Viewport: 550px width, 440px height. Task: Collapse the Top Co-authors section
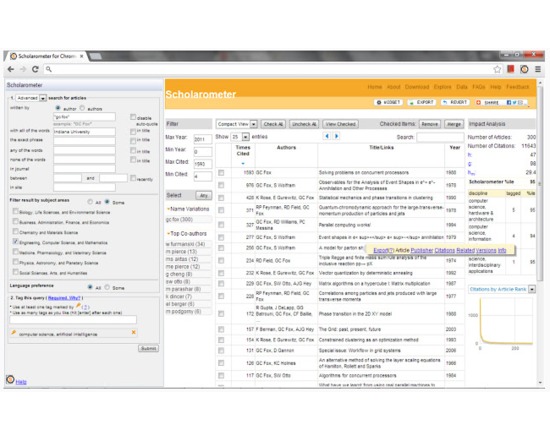pos(168,234)
